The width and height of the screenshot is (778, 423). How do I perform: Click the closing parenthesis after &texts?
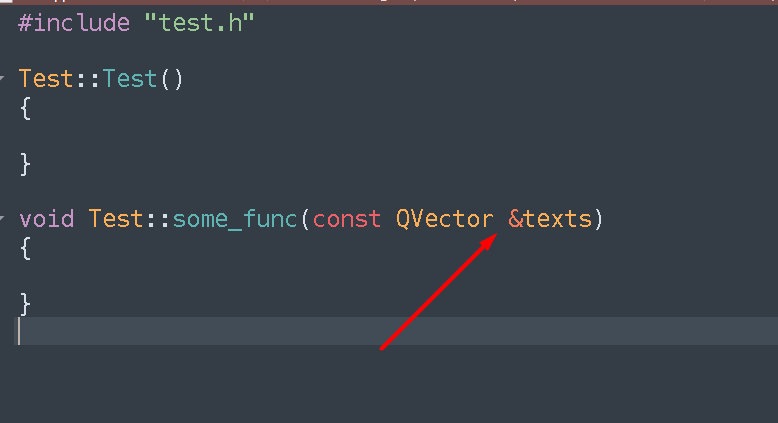(x=599, y=218)
